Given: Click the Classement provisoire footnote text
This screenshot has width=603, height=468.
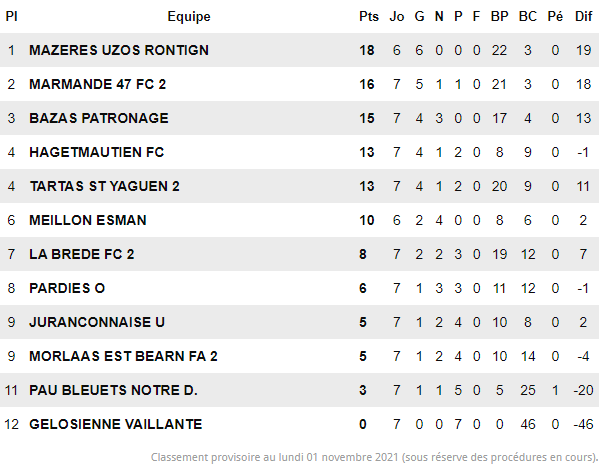Looking at the screenshot, I should 374,457.
